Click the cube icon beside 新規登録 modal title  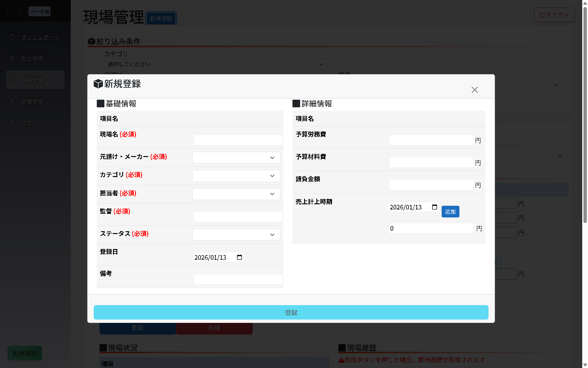(97, 83)
